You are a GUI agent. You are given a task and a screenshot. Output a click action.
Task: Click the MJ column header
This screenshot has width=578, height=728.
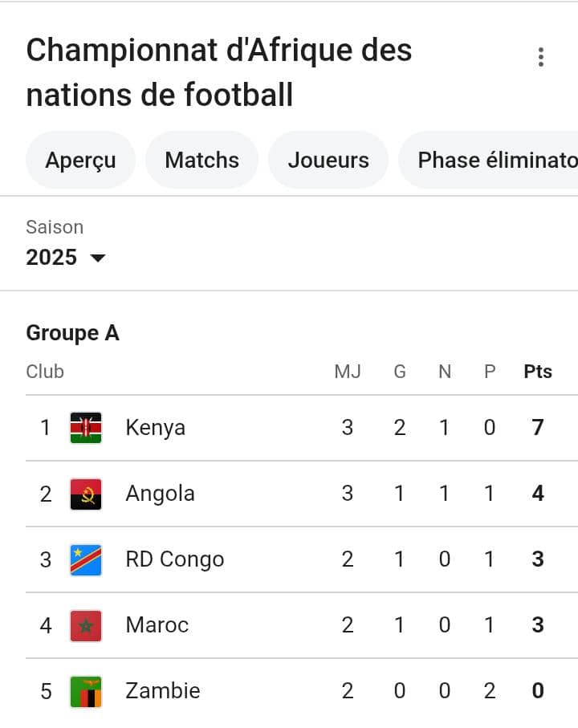coord(348,372)
